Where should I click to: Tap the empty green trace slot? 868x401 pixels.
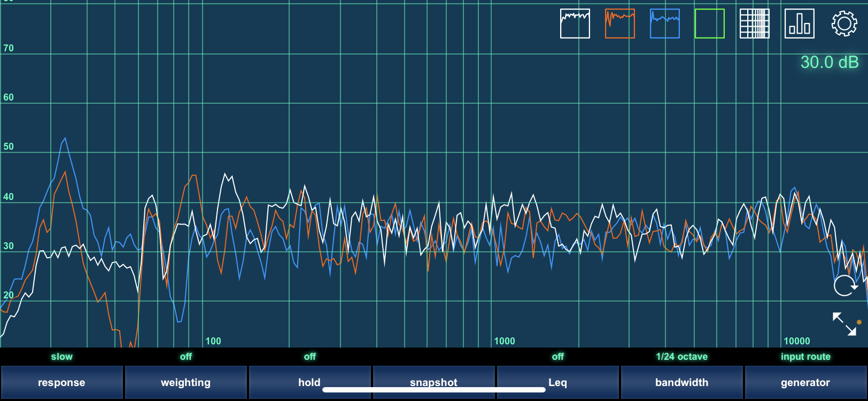tap(709, 24)
